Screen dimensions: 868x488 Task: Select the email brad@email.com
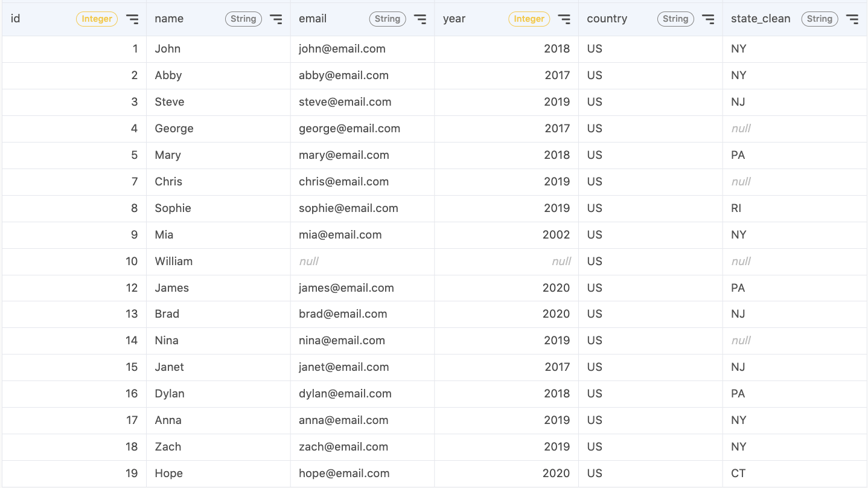coord(343,314)
